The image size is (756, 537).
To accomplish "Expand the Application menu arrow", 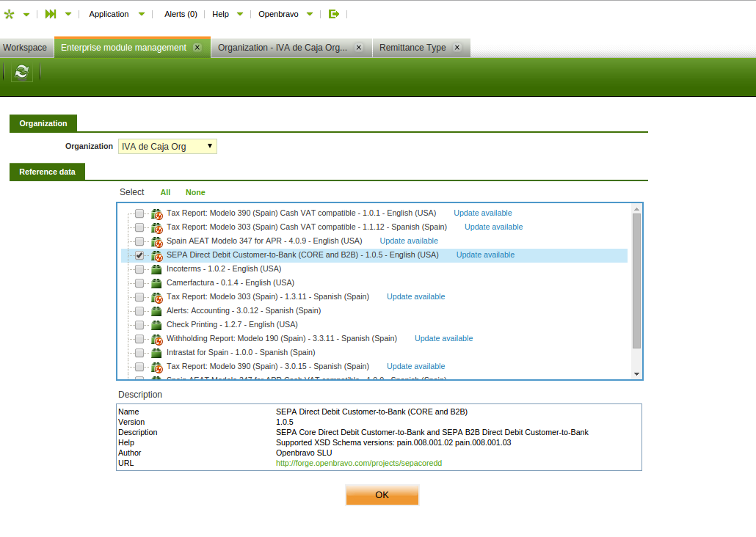I will [x=141, y=14].
